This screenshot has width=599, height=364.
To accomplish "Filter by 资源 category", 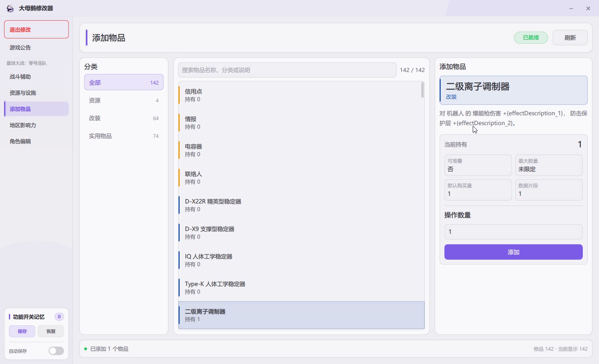I will pos(124,100).
